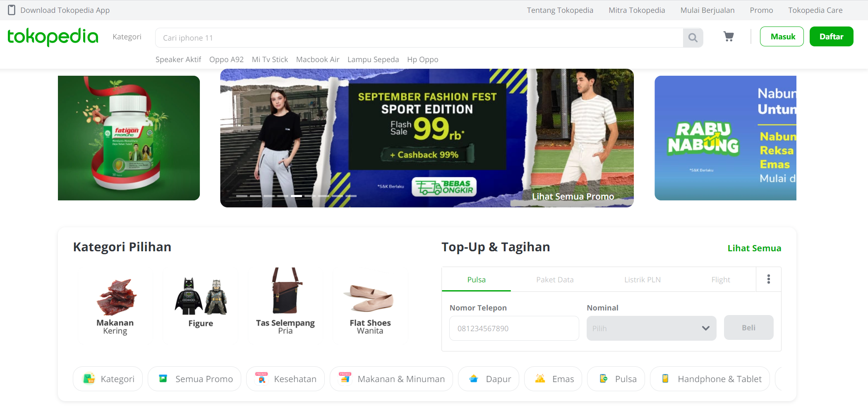Select the Emas category chip
Image resolution: width=868 pixels, height=409 pixels.
point(553,379)
